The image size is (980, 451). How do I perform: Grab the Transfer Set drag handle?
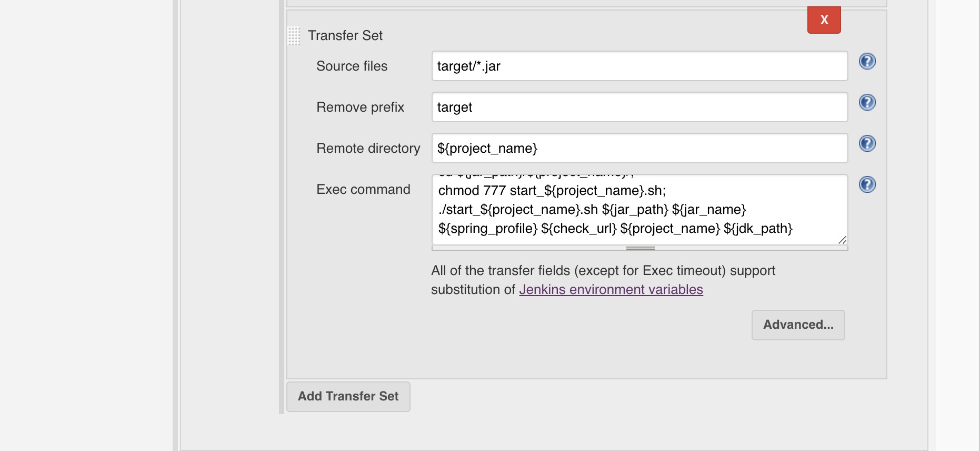294,36
